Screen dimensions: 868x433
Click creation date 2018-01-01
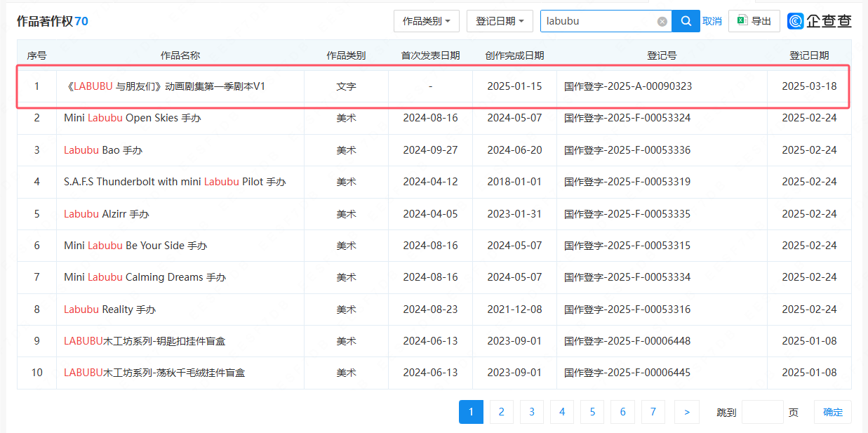(514, 182)
